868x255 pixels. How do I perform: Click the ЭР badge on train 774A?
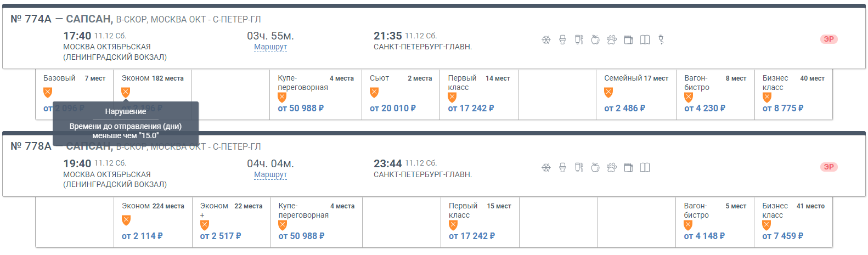828,39
